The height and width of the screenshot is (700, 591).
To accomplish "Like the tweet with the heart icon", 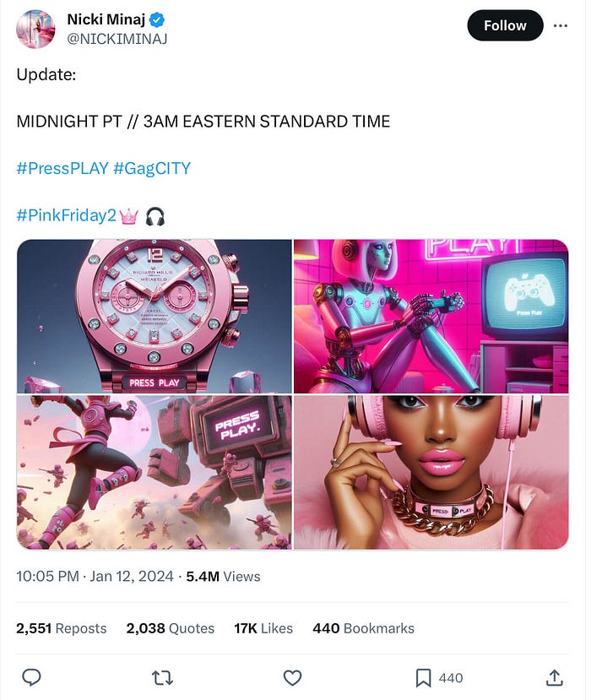I will [x=292, y=678].
